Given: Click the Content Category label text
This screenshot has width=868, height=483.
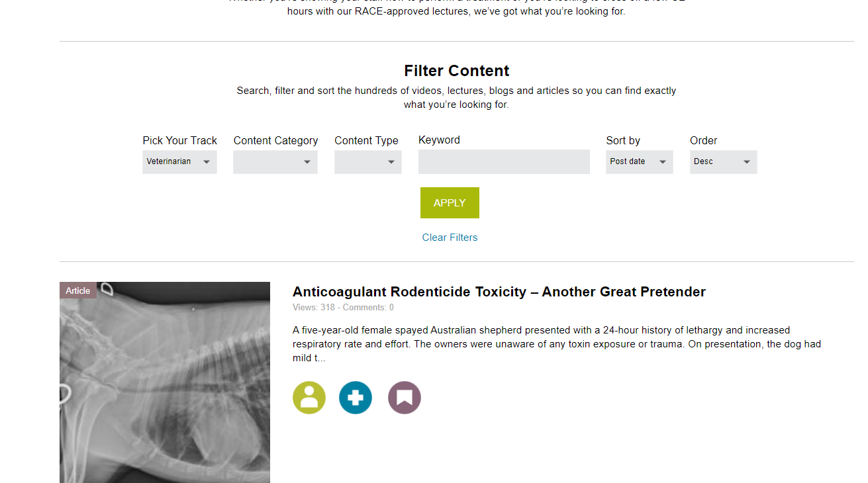Looking at the screenshot, I should pos(275,141).
